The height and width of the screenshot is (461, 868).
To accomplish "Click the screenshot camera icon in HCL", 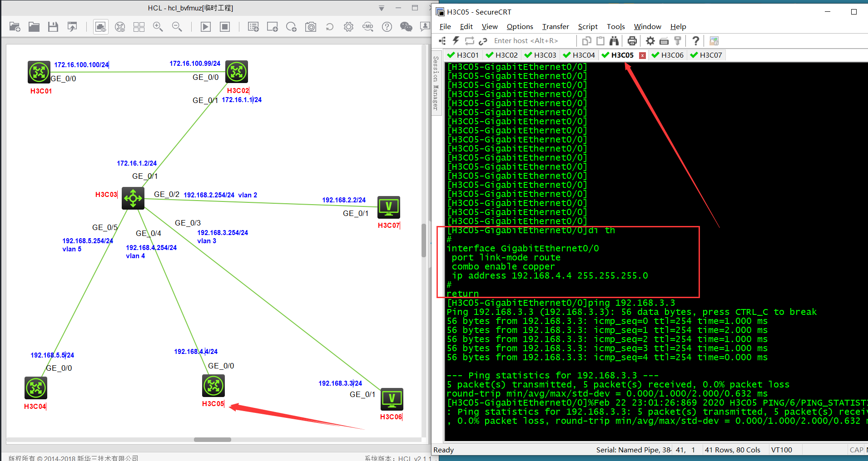I will pyautogui.click(x=311, y=27).
